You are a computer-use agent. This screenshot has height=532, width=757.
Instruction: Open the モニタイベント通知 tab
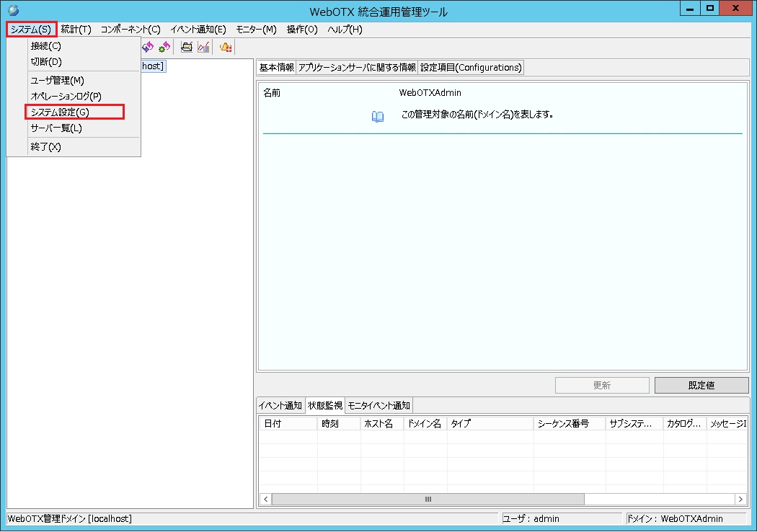click(378, 404)
